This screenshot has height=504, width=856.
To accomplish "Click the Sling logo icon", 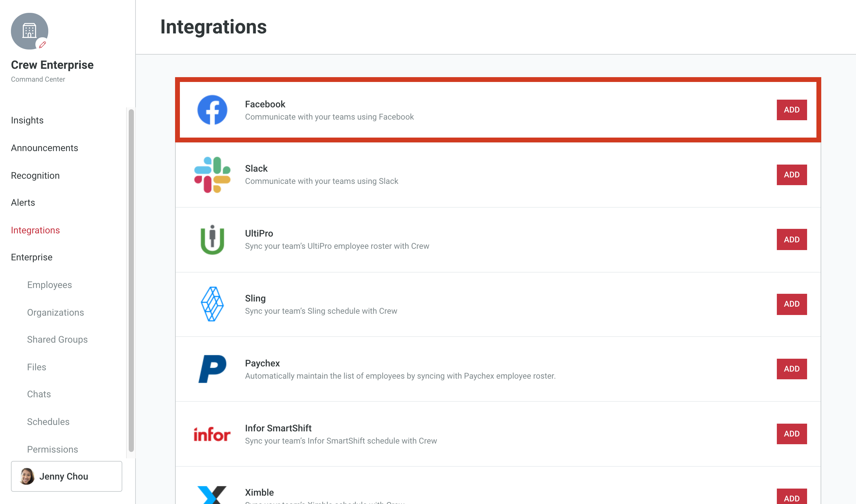I will click(x=212, y=304).
